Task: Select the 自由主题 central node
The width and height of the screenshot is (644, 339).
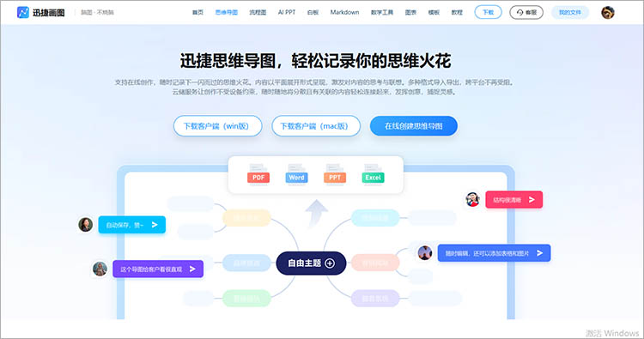Action: tap(311, 263)
